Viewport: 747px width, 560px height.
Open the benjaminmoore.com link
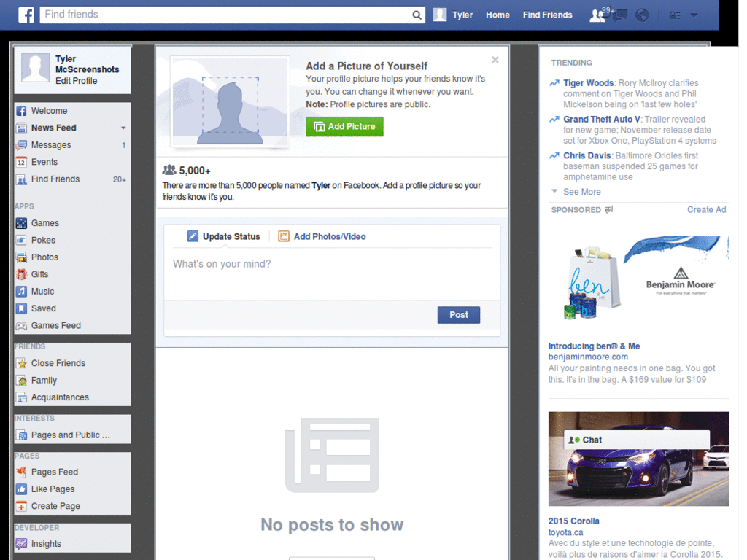[x=588, y=357]
